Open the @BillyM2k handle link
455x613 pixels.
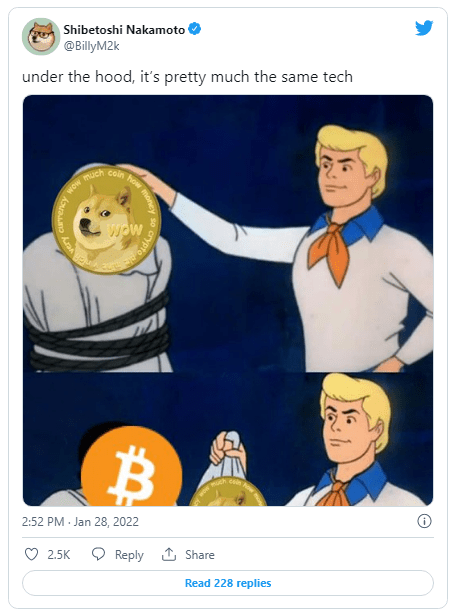click(x=91, y=46)
